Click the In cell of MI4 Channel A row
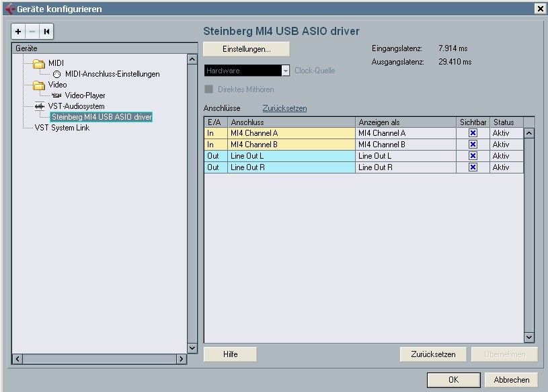This screenshot has height=392, width=548. click(216, 133)
